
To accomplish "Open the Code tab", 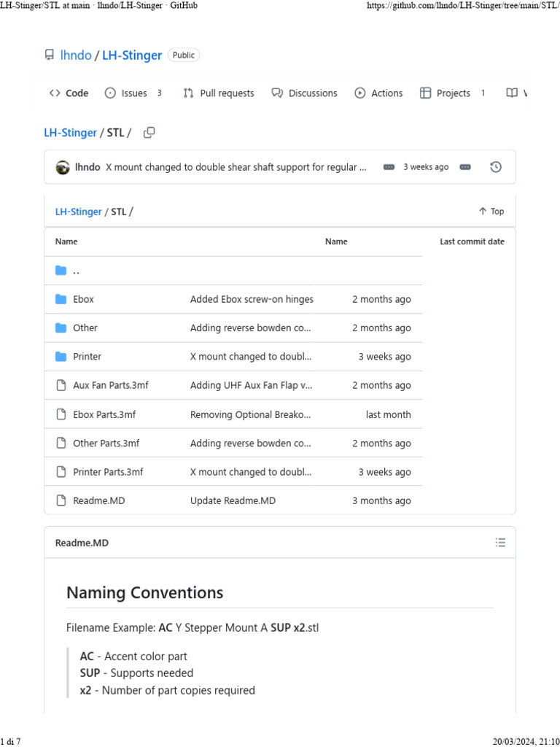I will [69, 93].
